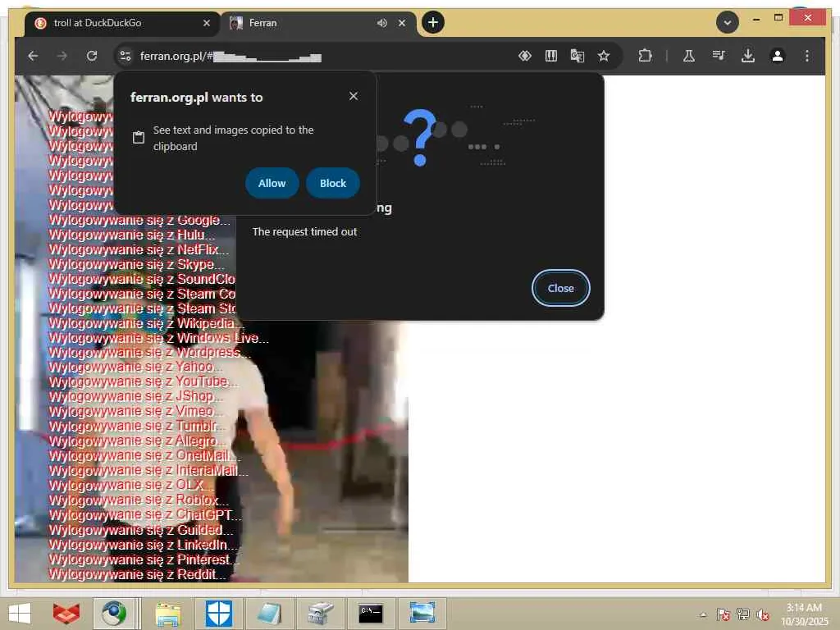Translate this page icon

(577, 56)
